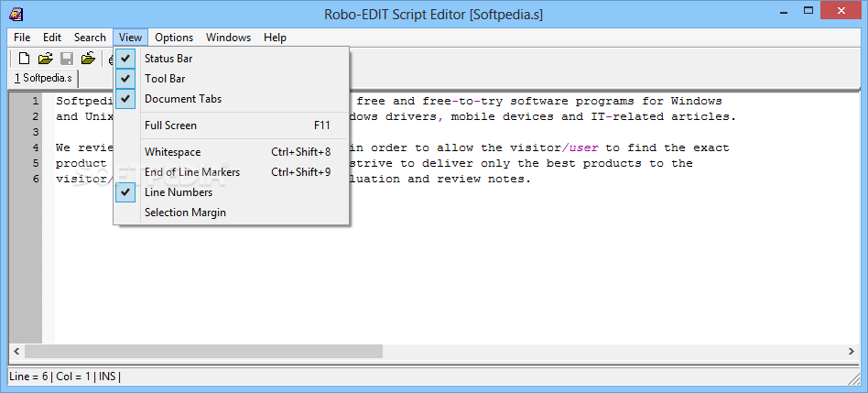The height and width of the screenshot is (393, 868).
Task: Click the folder icon with left-curving arrow
Action: (x=88, y=58)
